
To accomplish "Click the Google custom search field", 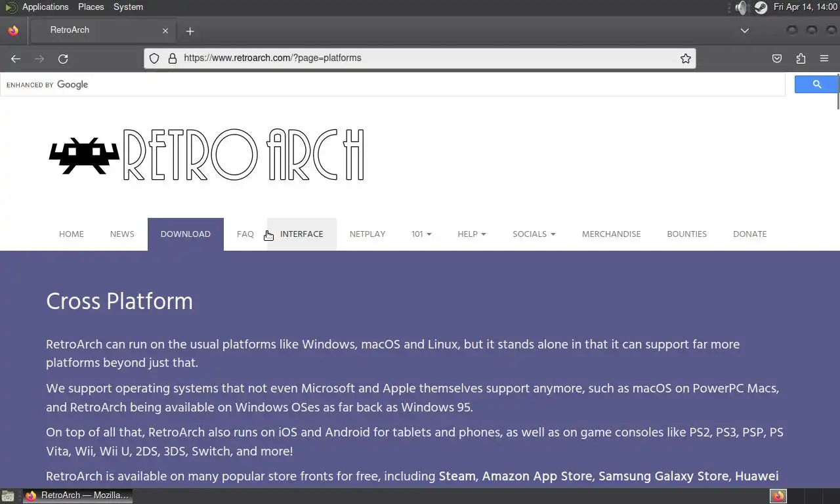I will [x=392, y=85].
